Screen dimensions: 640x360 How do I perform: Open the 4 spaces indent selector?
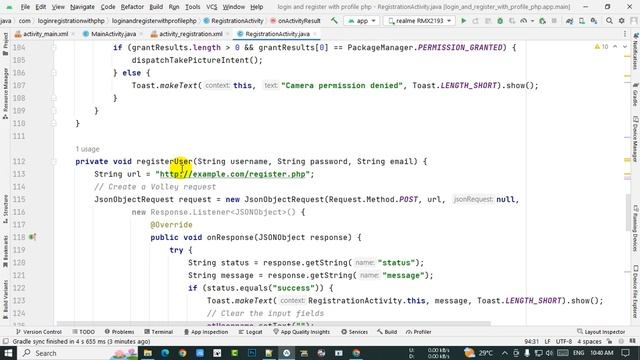589,342
